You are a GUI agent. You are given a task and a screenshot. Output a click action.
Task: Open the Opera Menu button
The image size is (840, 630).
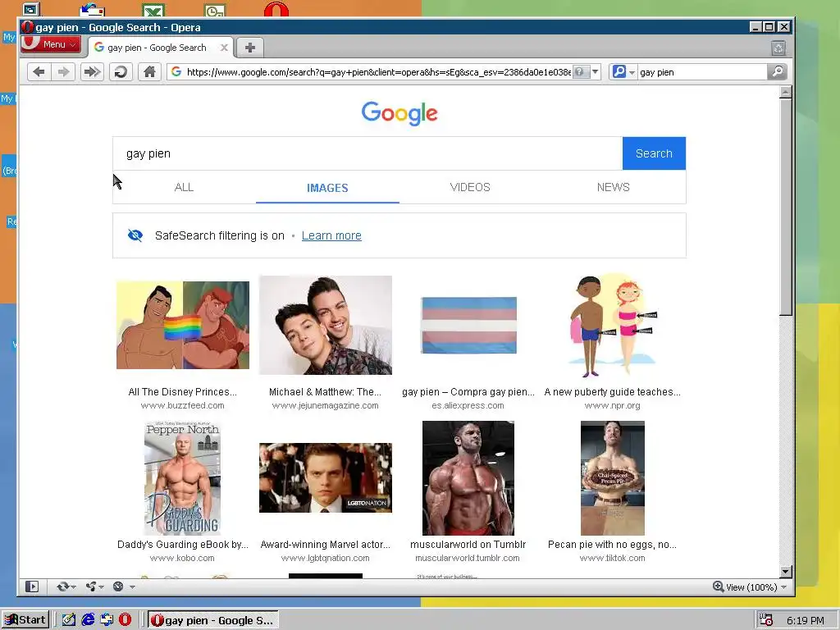click(51, 44)
